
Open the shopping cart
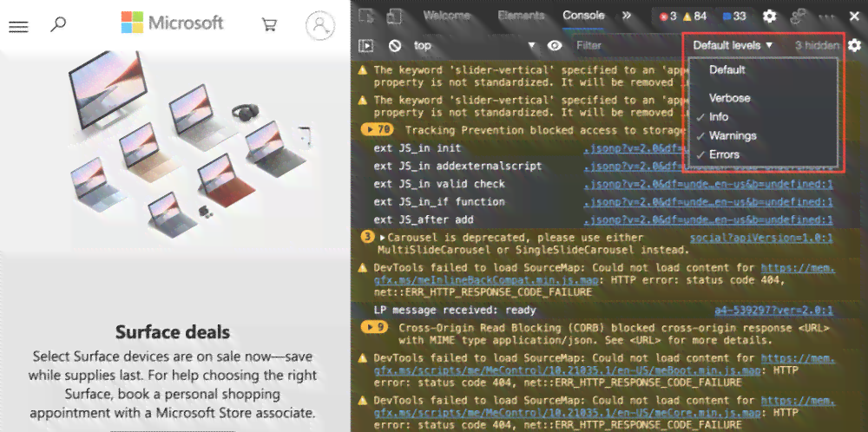(x=269, y=24)
